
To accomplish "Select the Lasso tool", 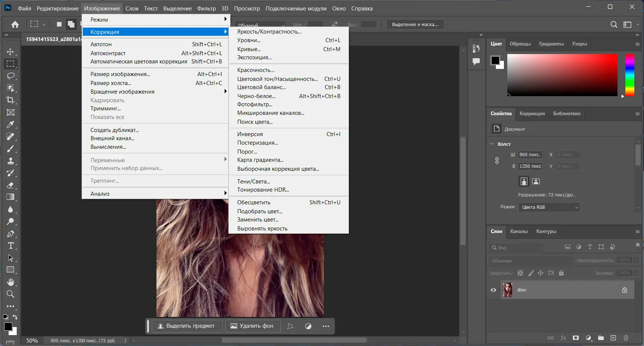I will pyautogui.click(x=10, y=76).
